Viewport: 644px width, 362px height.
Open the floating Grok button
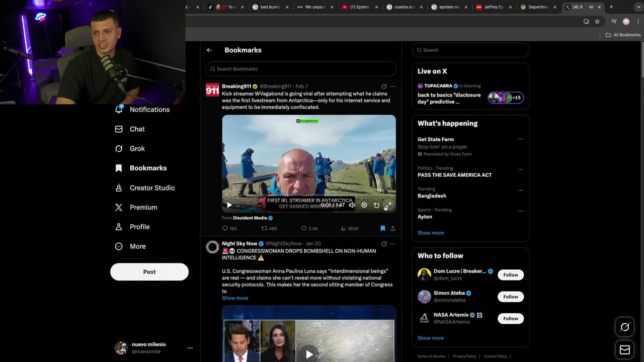tap(625, 327)
